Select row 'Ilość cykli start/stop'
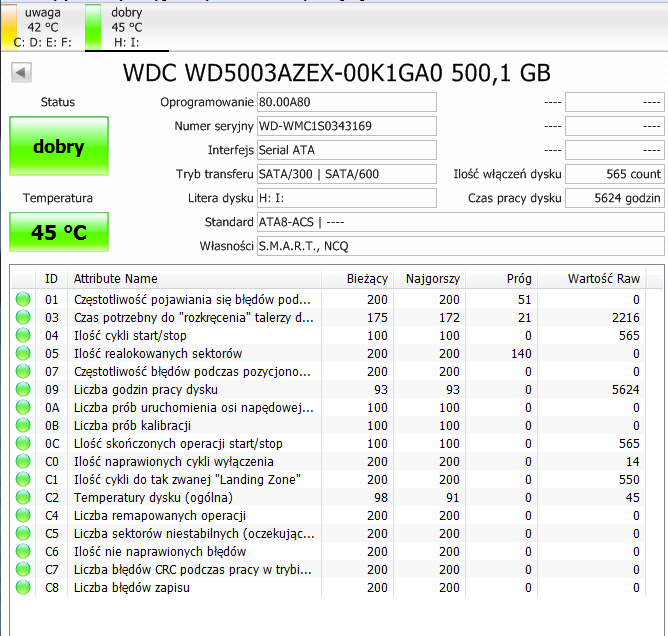The image size is (668, 636). tap(328, 335)
